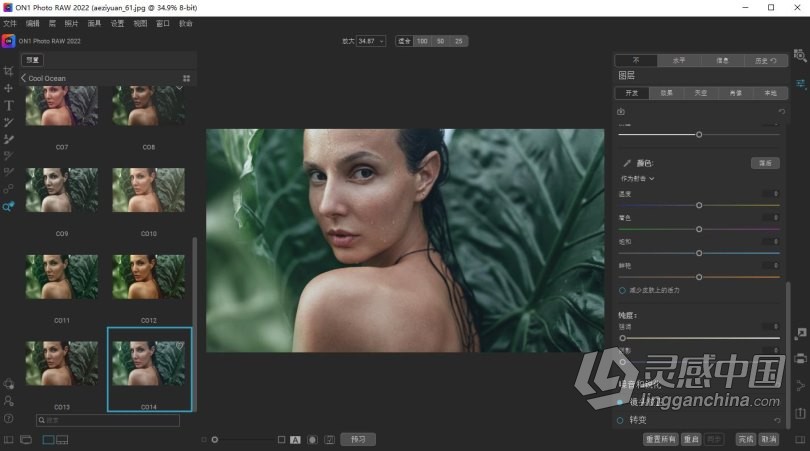The height and width of the screenshot is (451, 810).
Task: Toggle the compare view square icon
Action: 282,440
